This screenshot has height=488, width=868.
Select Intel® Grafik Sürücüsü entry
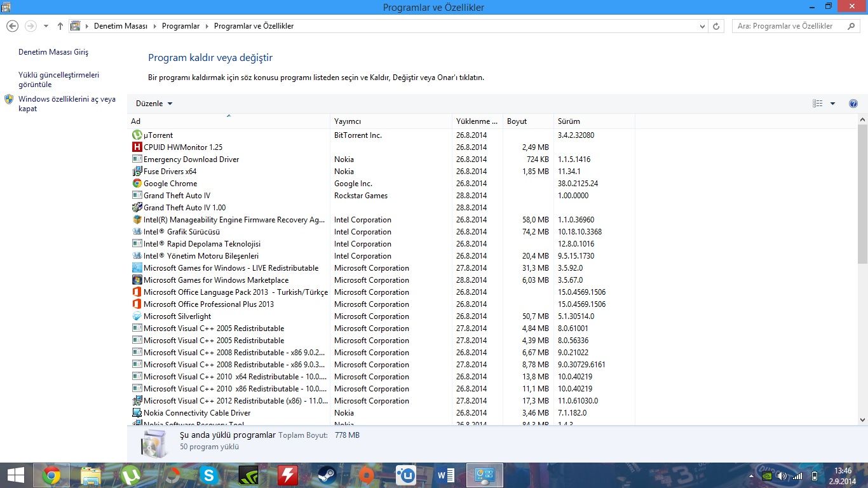click(x=383, y=232)
